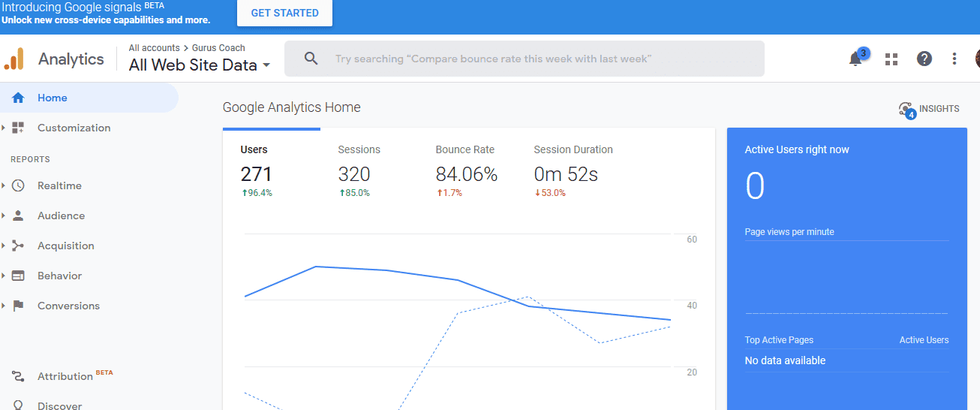This screenshot has width=980, height=410.
Task: Click the Realtime clock icon
Action: pyautogui.click(x=18, y=185)
